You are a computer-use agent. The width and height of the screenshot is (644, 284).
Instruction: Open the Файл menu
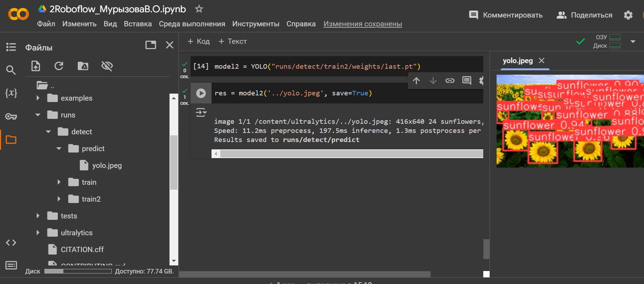pyautogui.click(x=46, y=24)
